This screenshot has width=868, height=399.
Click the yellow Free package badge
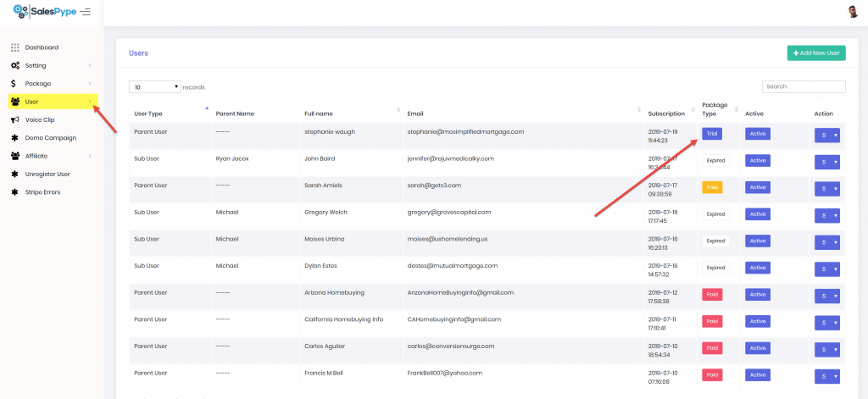click(712, 187)
